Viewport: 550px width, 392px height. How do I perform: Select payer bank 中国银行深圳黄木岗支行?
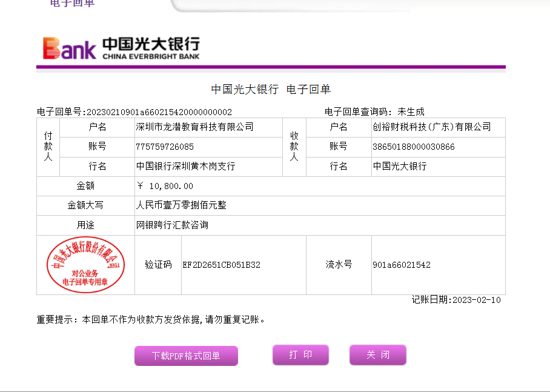(x=185, y=166)
